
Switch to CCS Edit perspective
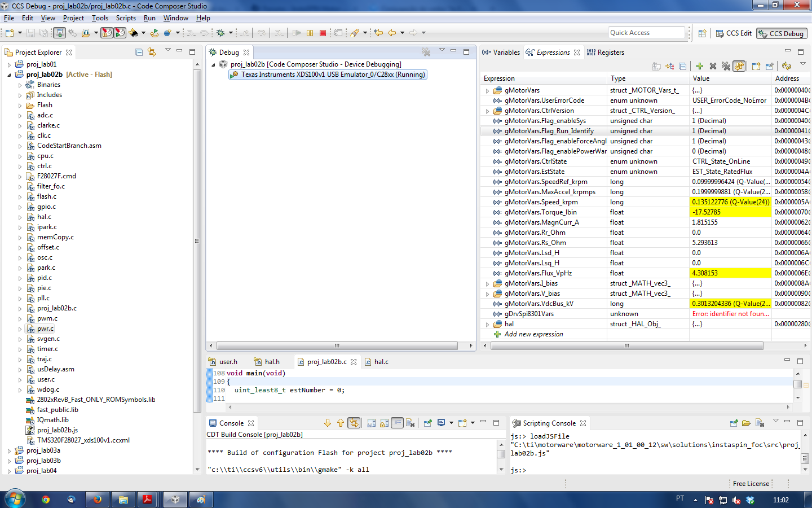[x=734, y=33]
